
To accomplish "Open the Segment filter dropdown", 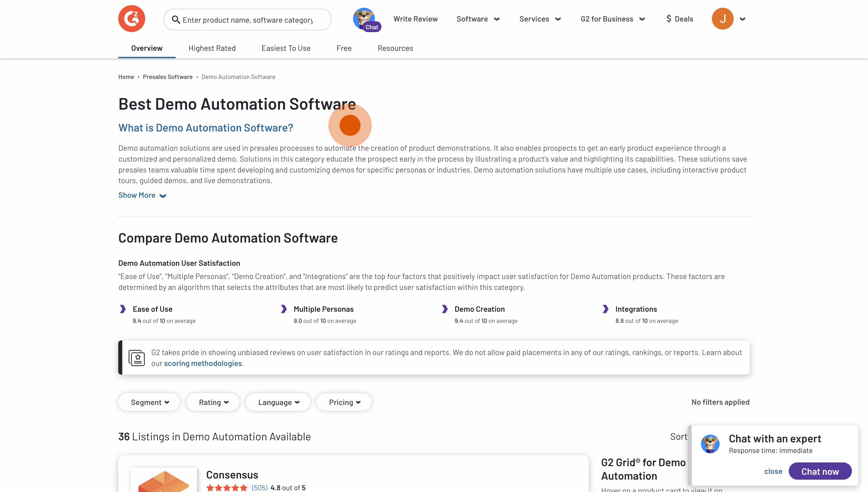I will click(149, 402).
